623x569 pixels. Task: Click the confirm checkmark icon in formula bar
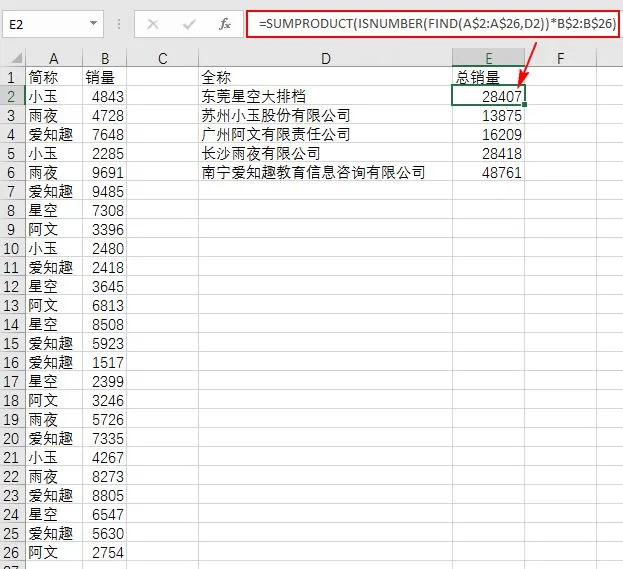click(189, 25)
